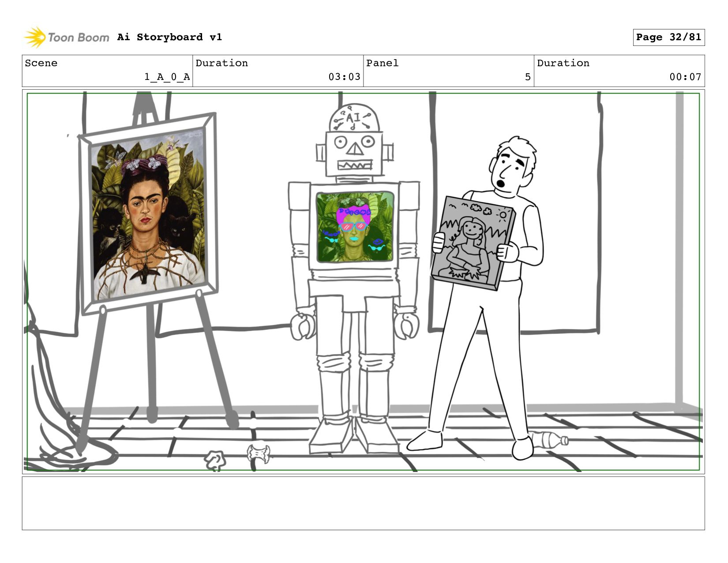Click the empty notes box below the panel

click(x=363, y=503)
